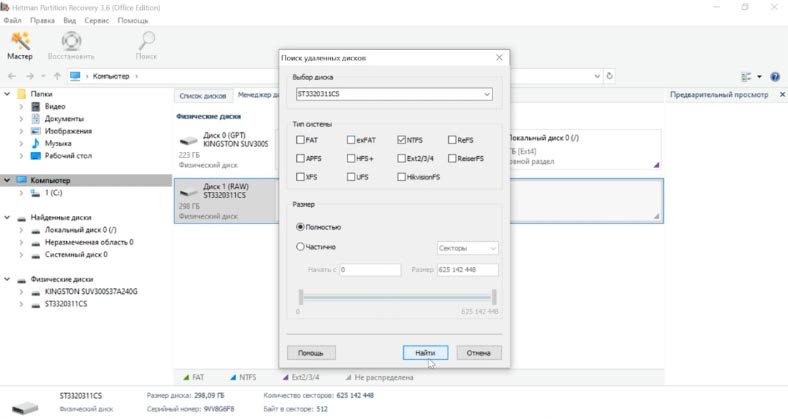788x419 pixels.
Task: Navigate up one level arrow
Action: tap(57, 76)
